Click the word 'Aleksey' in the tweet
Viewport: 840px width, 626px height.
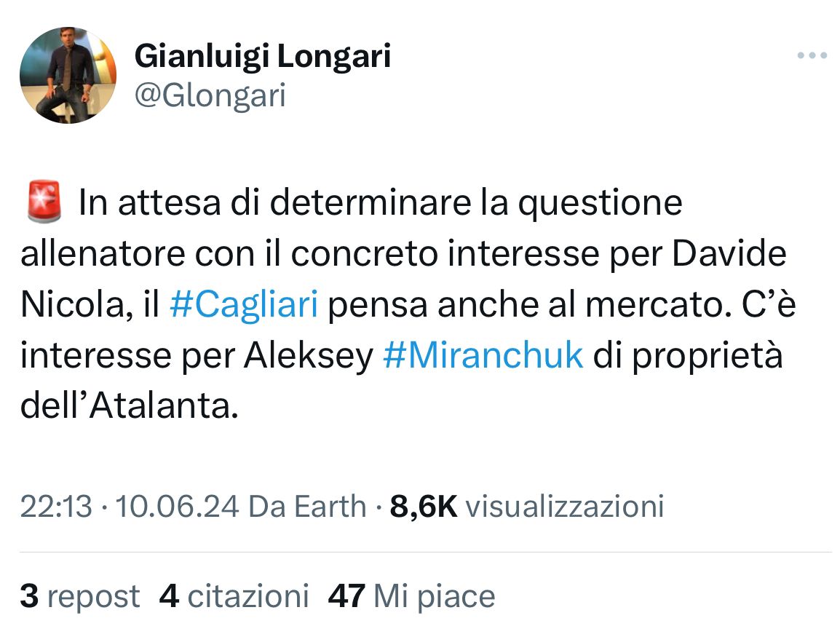click(x=308, y=354)
